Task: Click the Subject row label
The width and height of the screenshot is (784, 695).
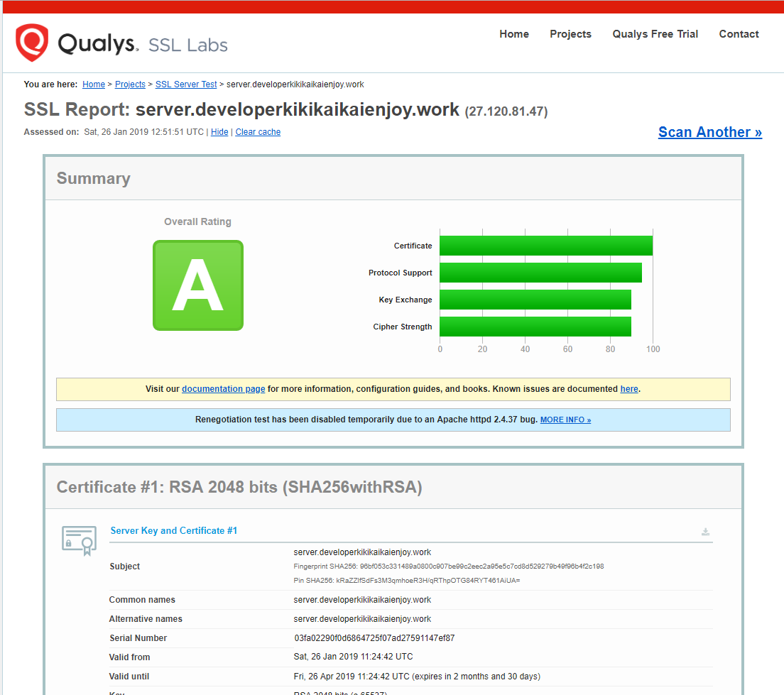Action: pyautogui.click(x=124, y=567)
